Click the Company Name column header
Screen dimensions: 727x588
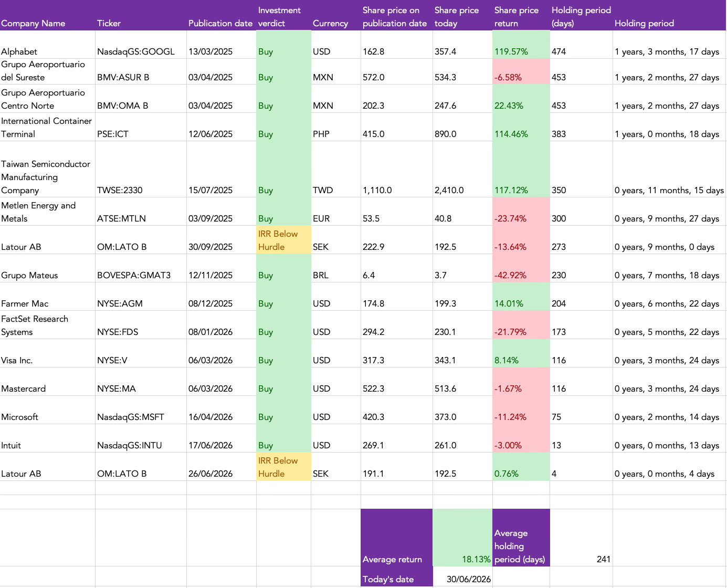pyautogui.click(x=47, y=15)
